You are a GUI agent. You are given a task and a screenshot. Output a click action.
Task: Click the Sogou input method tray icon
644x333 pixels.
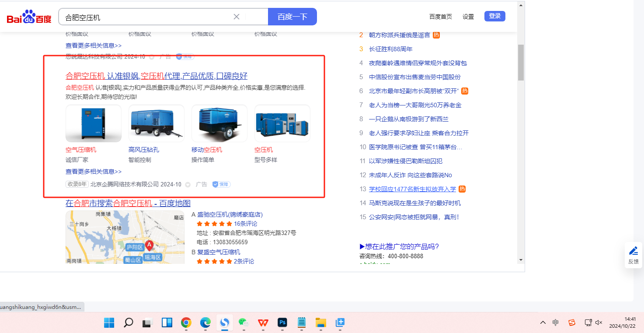tap(571, 322)
